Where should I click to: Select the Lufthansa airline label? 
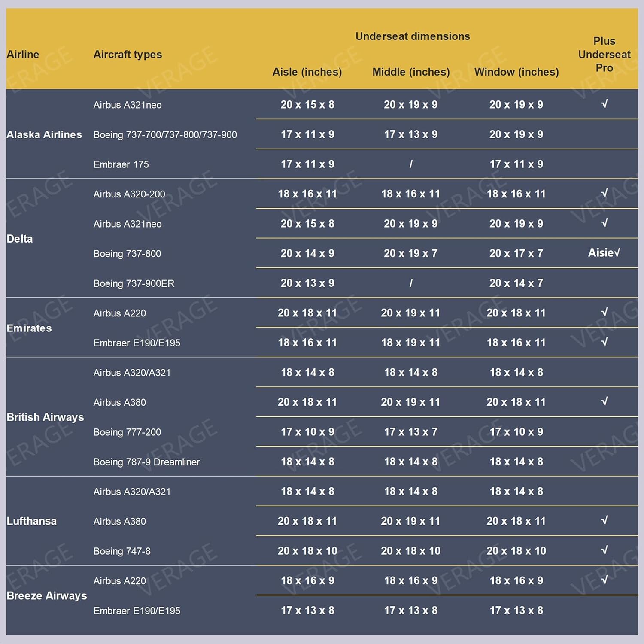point(31,521)
